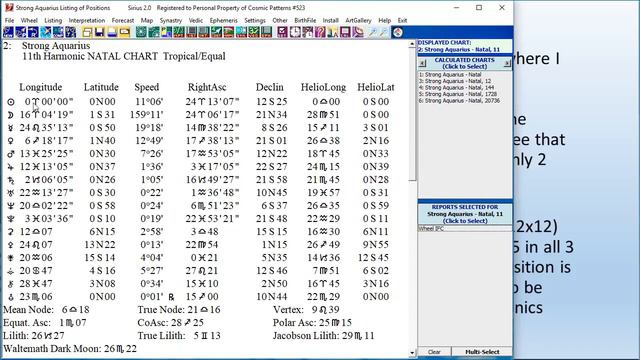640x360 pixels.
Task: Click the printer icon in the toolbar
Action: [112, 32]
